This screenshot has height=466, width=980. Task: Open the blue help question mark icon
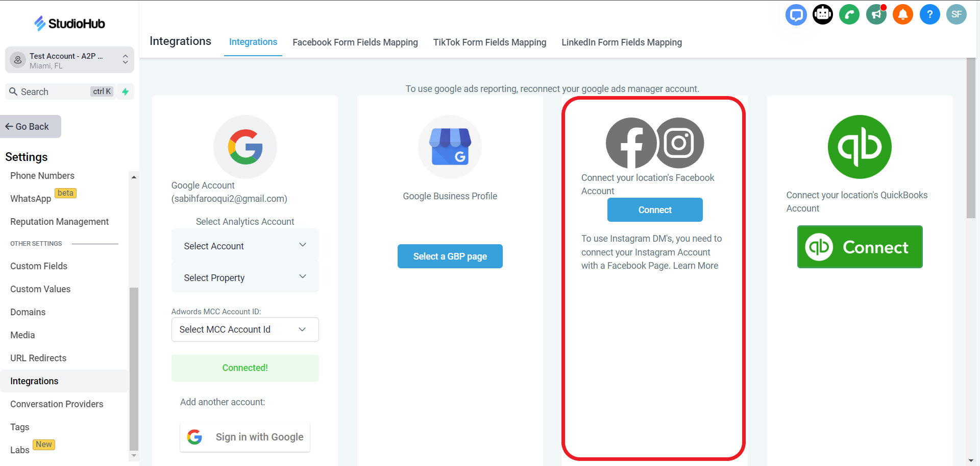(930, 14)
